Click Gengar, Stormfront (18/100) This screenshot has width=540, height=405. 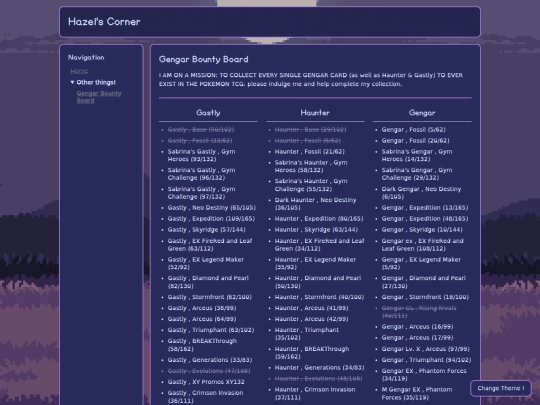[x=425, y=297]
